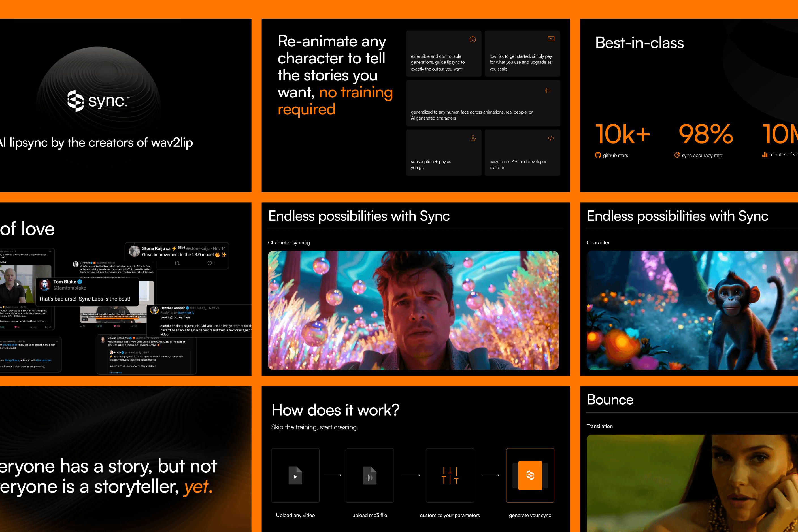Click the accessibility icon on the extensible card
Screen dimensions: 798x532
point(473,39)
